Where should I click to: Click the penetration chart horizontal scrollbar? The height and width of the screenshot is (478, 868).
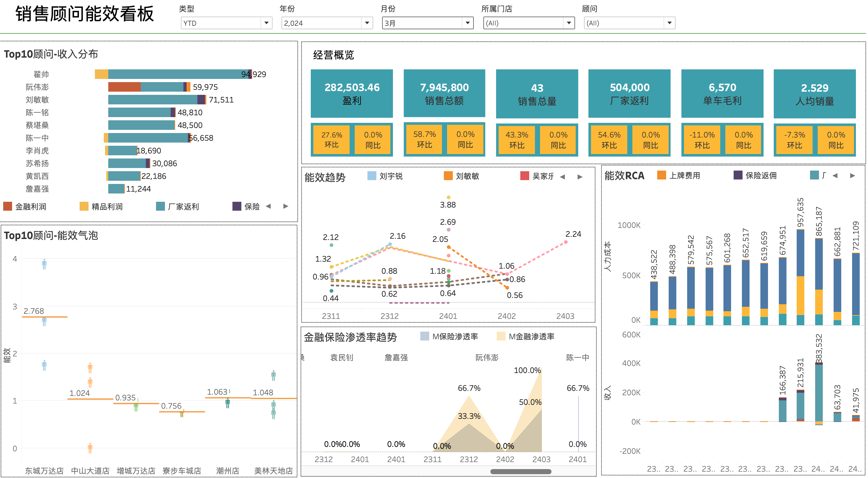[x=521, y=471]
